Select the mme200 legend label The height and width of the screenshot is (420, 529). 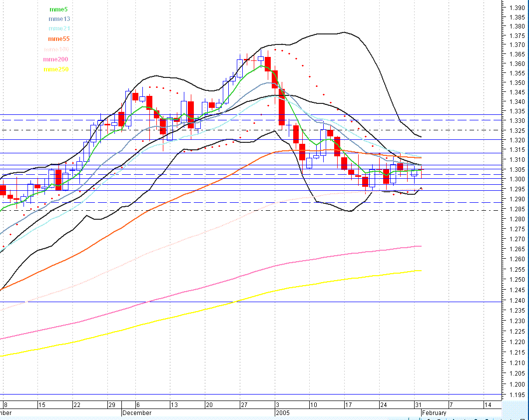tap(55, 59)
